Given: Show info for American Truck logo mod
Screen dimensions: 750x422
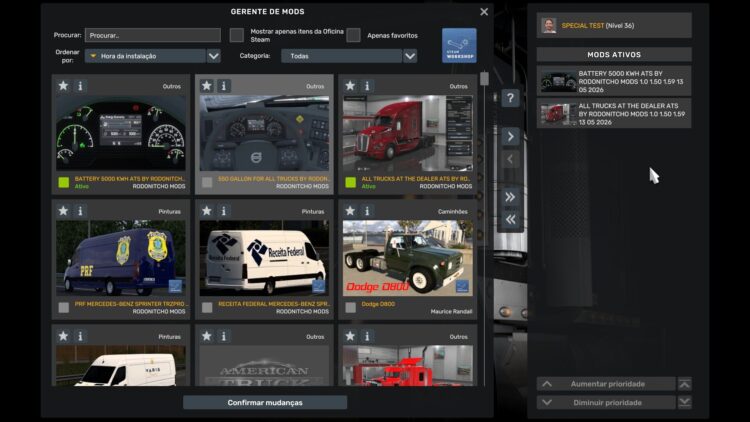Looking at the screenshot, I should [x=224, y=336].
